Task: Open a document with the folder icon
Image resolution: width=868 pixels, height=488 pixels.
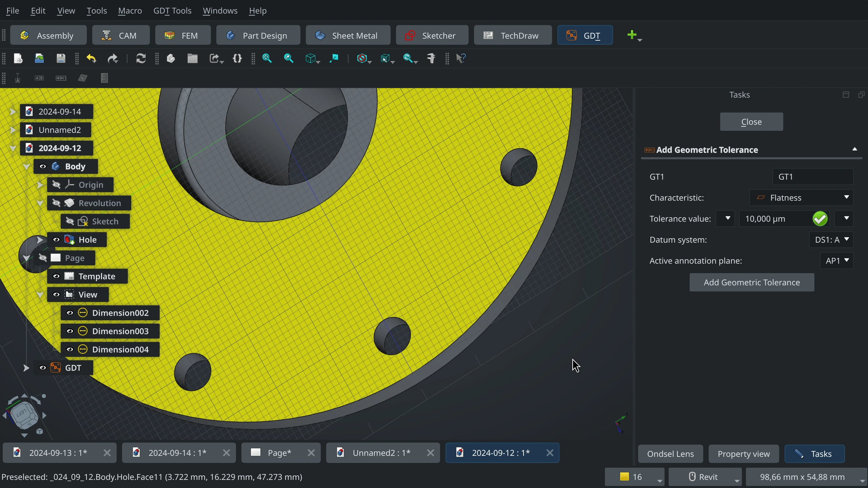Action: [x=39, y=58]
